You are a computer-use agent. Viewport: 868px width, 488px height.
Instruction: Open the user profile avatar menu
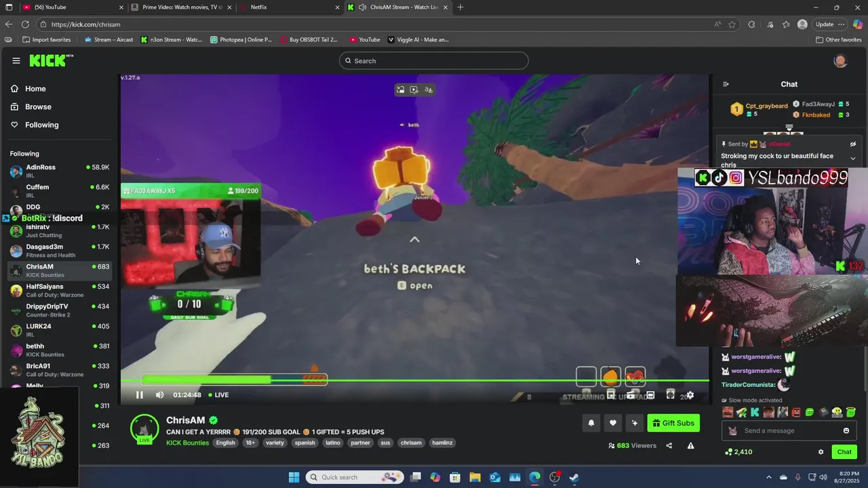pos(840,61)
